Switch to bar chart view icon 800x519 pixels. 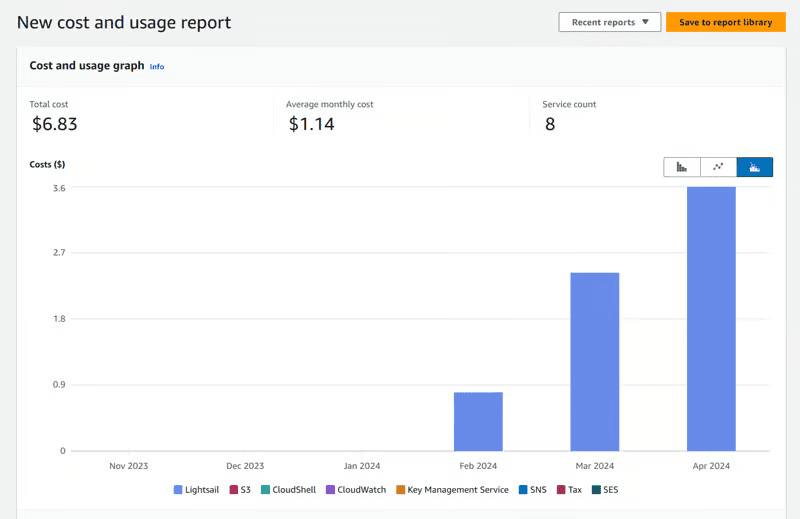tap(682, 167)
